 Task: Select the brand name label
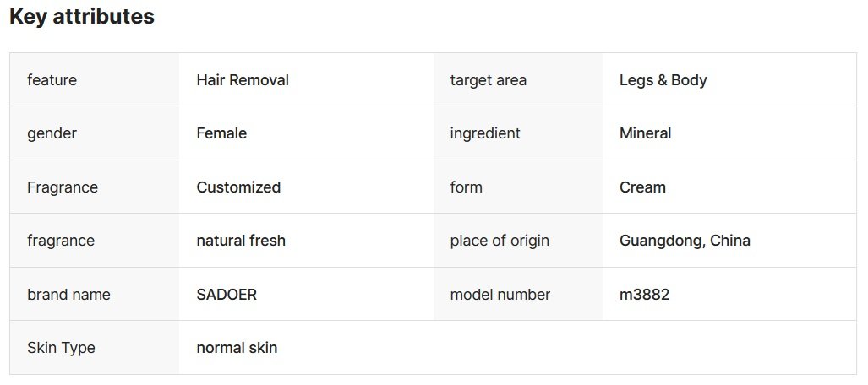coord(68,295)
